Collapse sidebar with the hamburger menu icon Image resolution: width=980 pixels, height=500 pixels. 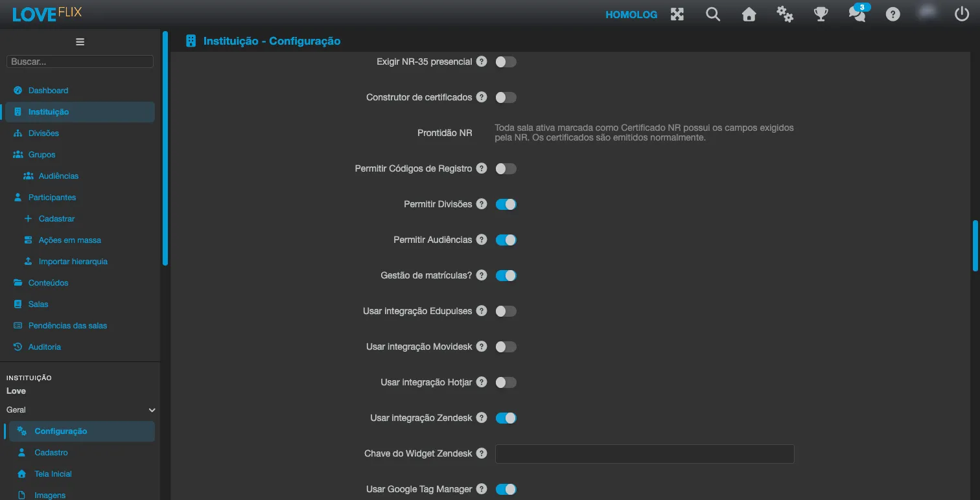[80, 42]
